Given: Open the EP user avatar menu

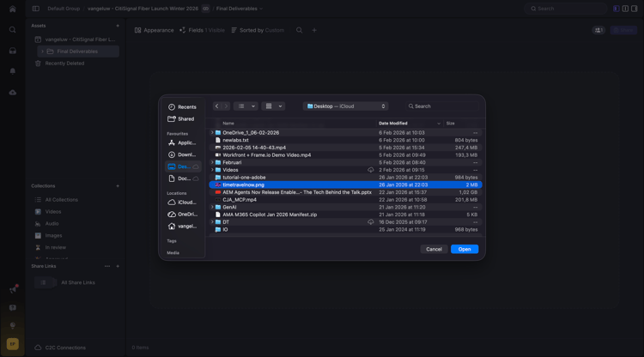Looking at the screenshot, I should (x=12, y=344).
